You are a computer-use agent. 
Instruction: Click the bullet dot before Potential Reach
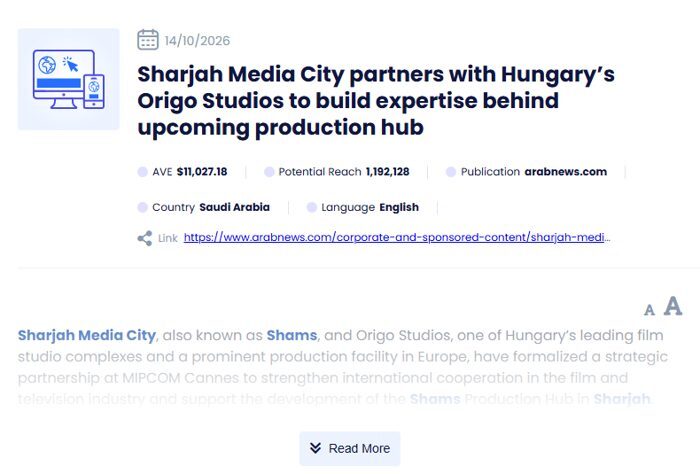coord(269,172)
